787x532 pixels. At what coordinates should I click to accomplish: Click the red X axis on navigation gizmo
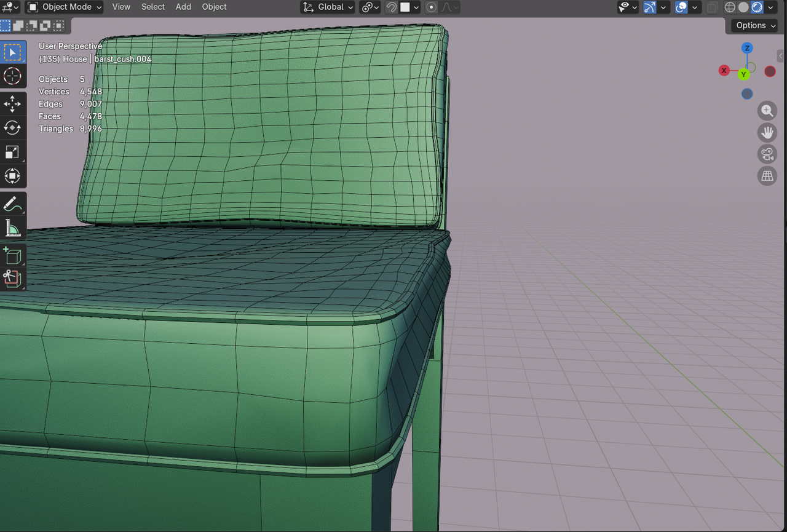pyautogui.click(x=724, y=71)
